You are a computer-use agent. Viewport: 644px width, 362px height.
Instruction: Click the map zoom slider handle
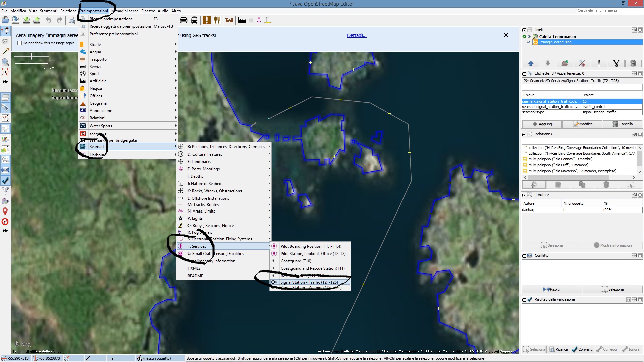pos(31,56)
